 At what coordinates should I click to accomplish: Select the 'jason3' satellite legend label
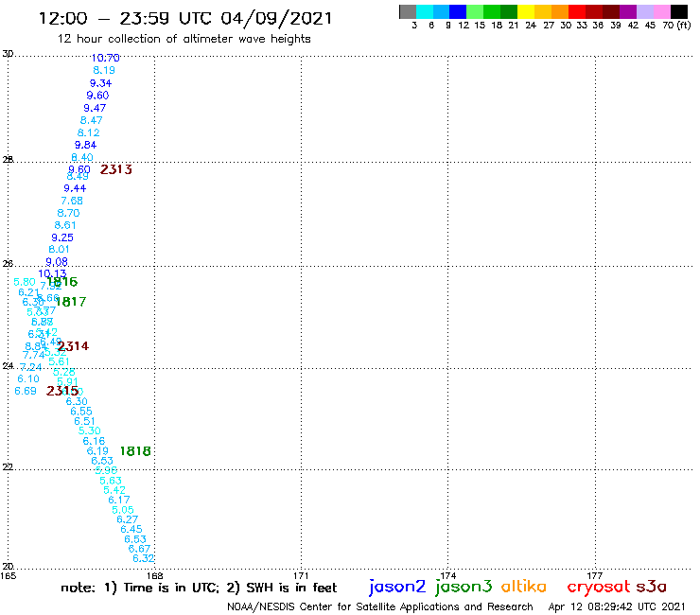click(x=464, y=587)
